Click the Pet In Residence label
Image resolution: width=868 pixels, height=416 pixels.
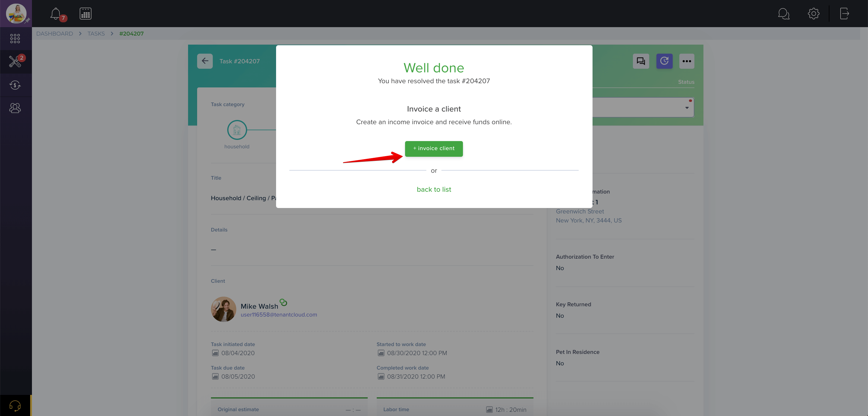577,352
